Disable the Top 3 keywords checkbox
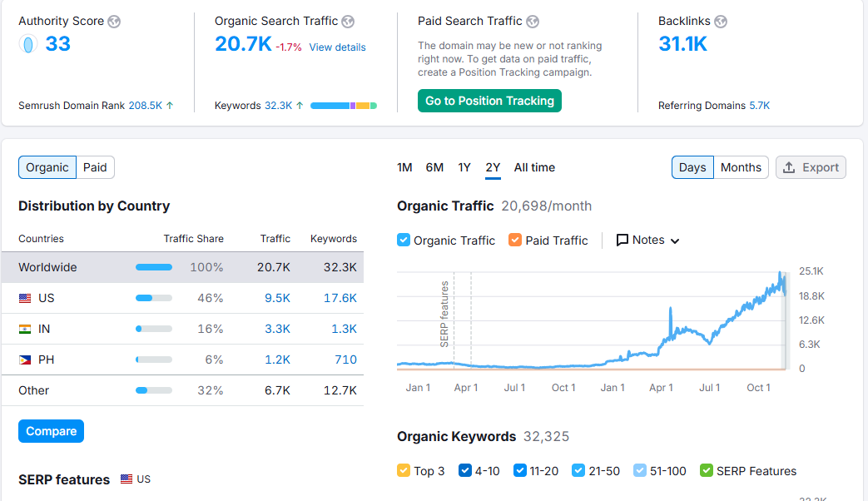868x501 pixels. point(404,470)
